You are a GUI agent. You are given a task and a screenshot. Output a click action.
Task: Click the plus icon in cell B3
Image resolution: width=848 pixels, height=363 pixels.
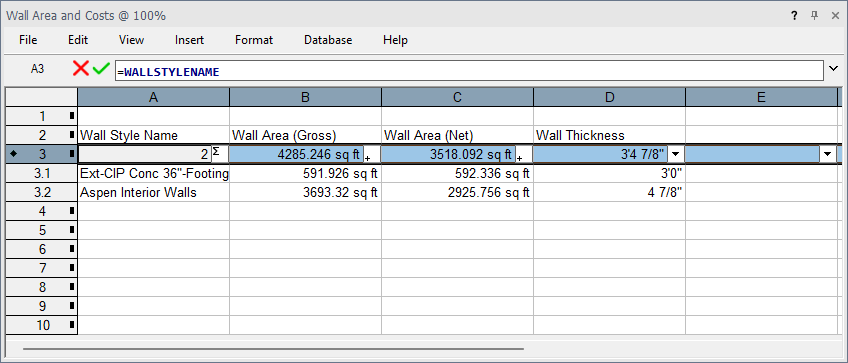coord(368,159)
